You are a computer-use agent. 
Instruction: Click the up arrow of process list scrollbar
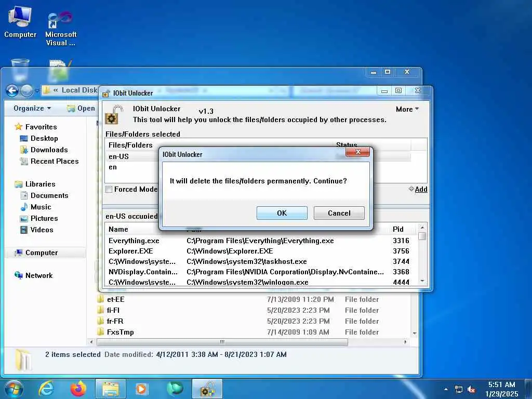422,228
